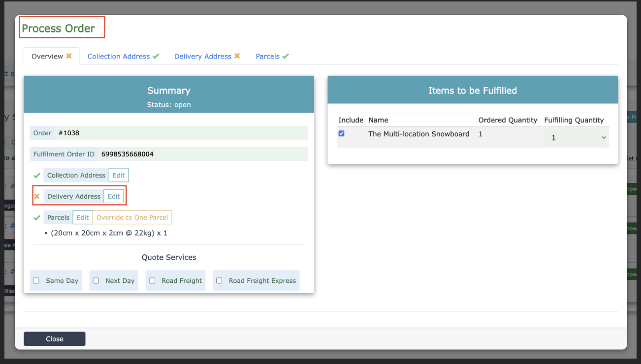Click the green checkmark beside Collection Address row

point(36,175)
